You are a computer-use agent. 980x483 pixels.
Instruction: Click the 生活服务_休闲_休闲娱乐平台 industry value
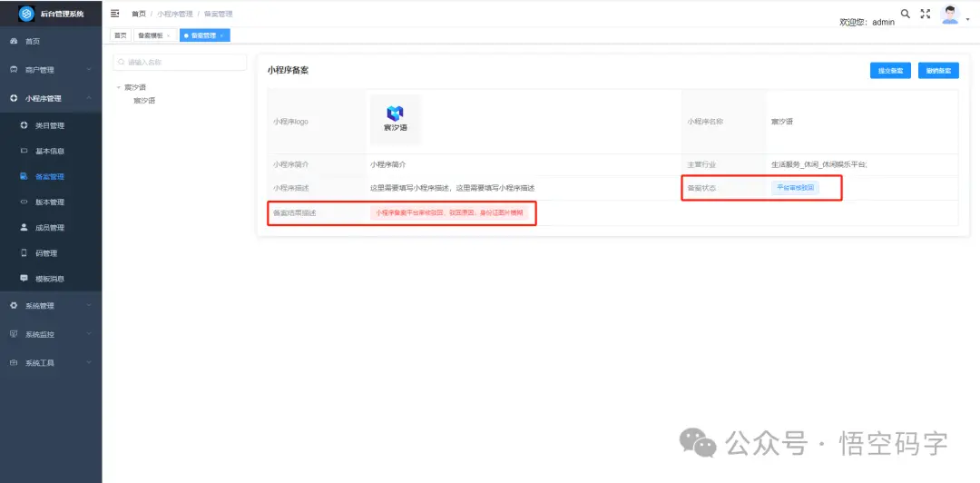(819, 164)
